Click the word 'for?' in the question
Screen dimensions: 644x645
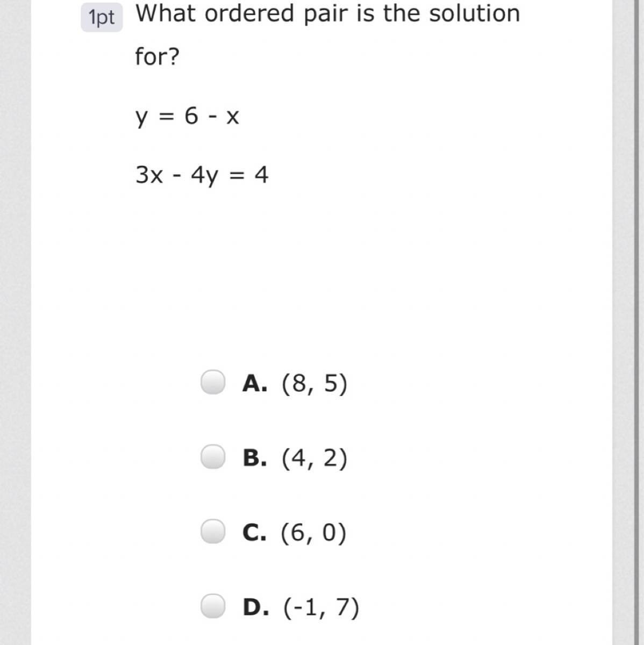tap(157, 56)
